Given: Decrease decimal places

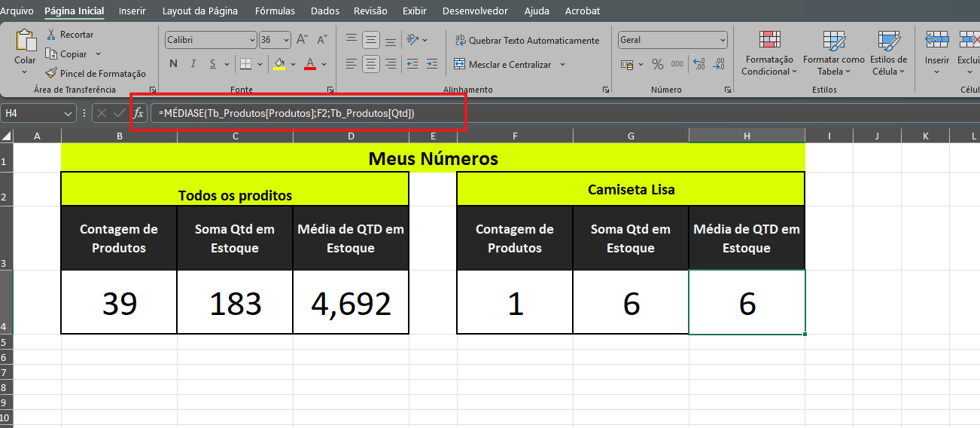Looking at the screenshot, I should (719, 64).
